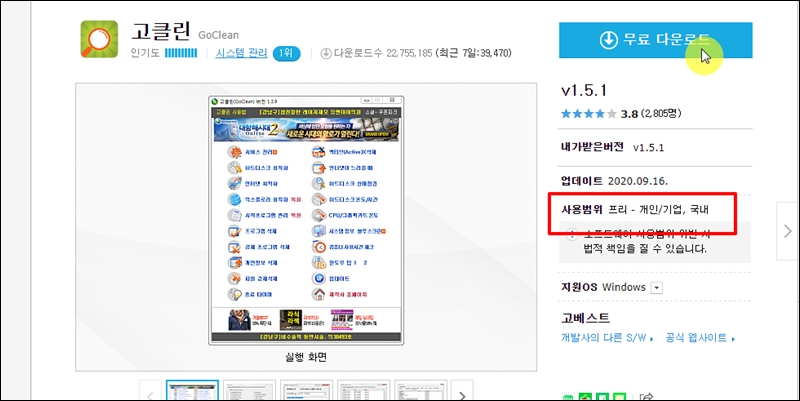Click 내가받은버전 v1.5.1 text

tap(612, 147)
